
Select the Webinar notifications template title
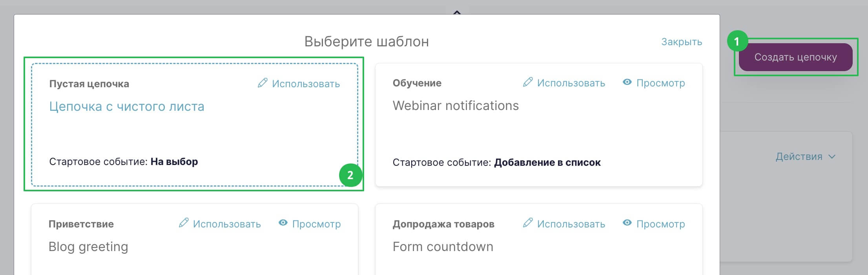[456, 106]
